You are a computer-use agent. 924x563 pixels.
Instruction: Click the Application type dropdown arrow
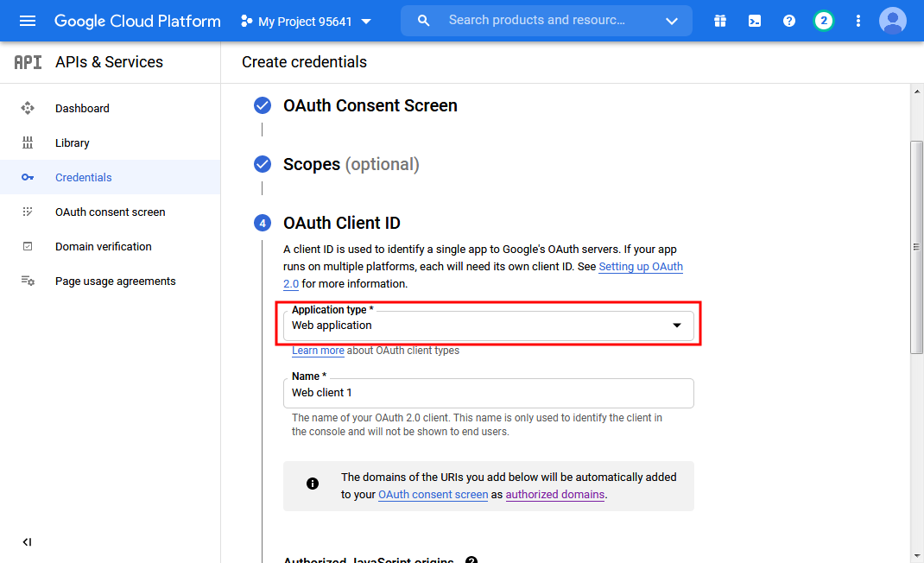click(676, 326)
